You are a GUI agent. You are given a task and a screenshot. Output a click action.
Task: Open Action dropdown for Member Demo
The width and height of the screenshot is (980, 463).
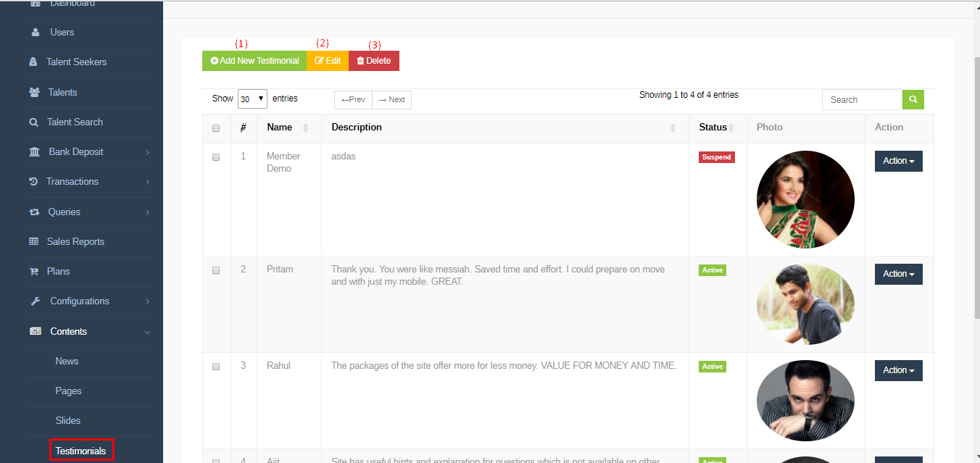[899, 161]
